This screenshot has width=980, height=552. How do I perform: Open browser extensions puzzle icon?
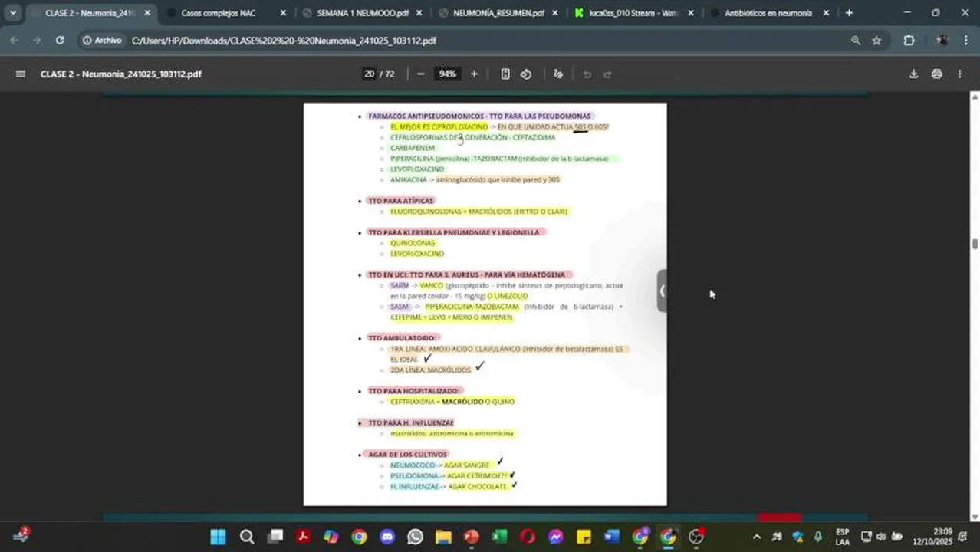[x=909, y=41]
